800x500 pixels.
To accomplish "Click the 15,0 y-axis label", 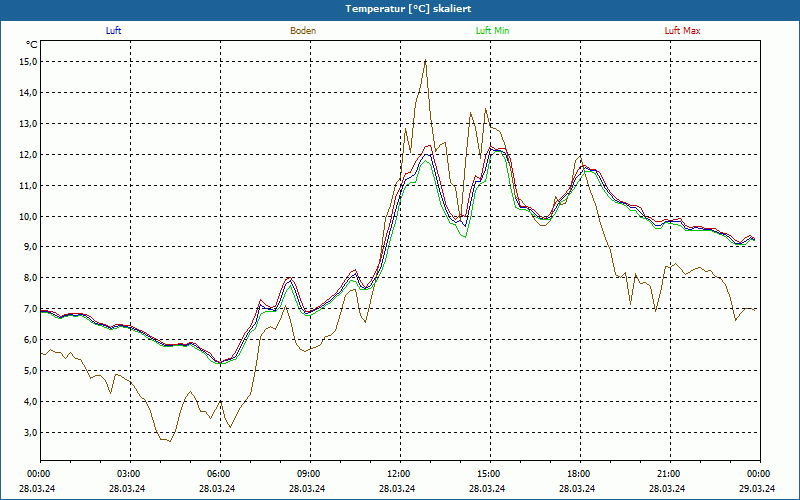I will pyautogui.click(x=28, y=62).
